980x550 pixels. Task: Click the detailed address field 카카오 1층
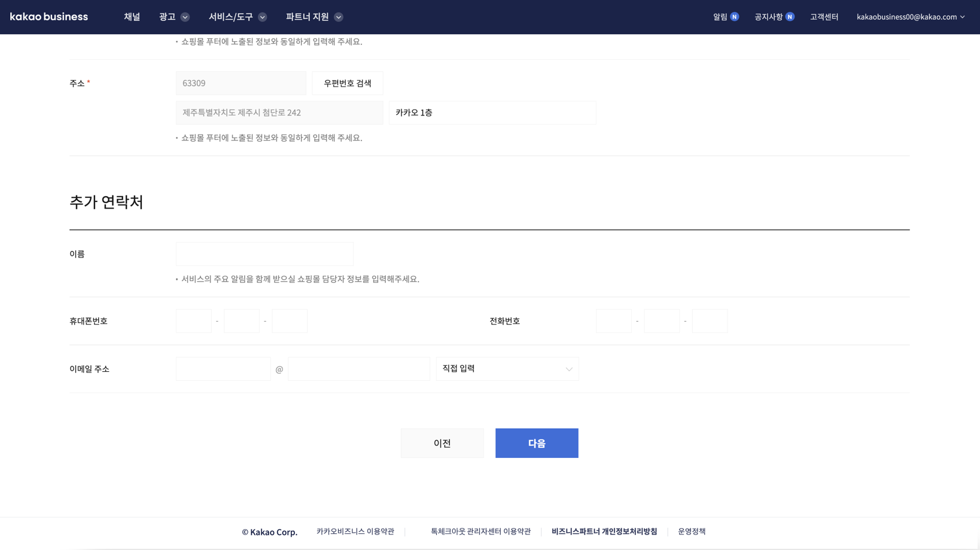[x=492, y=113]
